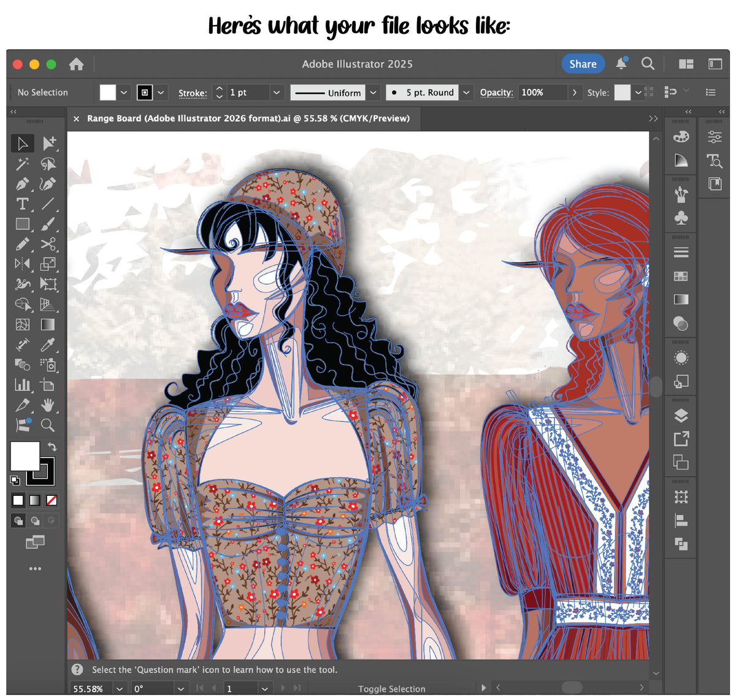The image size is (736, 700).
Task: Open the Libraries panel
Action: pyautogui.click(x=715, y=183)
